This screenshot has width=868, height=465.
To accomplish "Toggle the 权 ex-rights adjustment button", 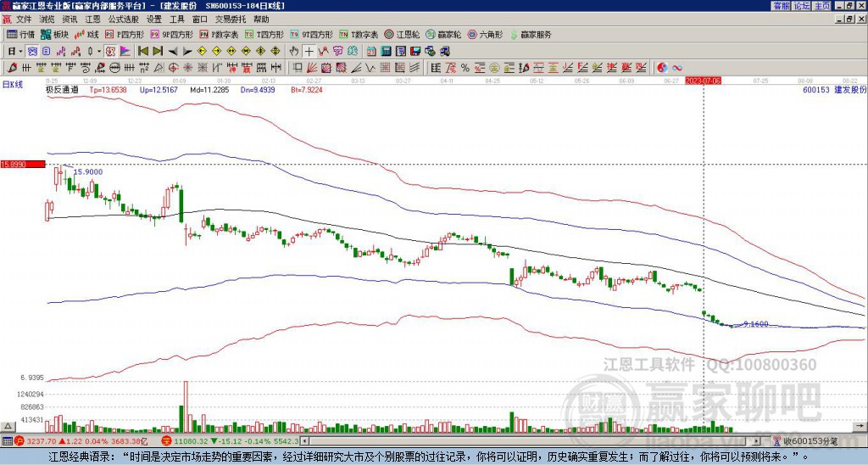I will (x=110, y=52).
